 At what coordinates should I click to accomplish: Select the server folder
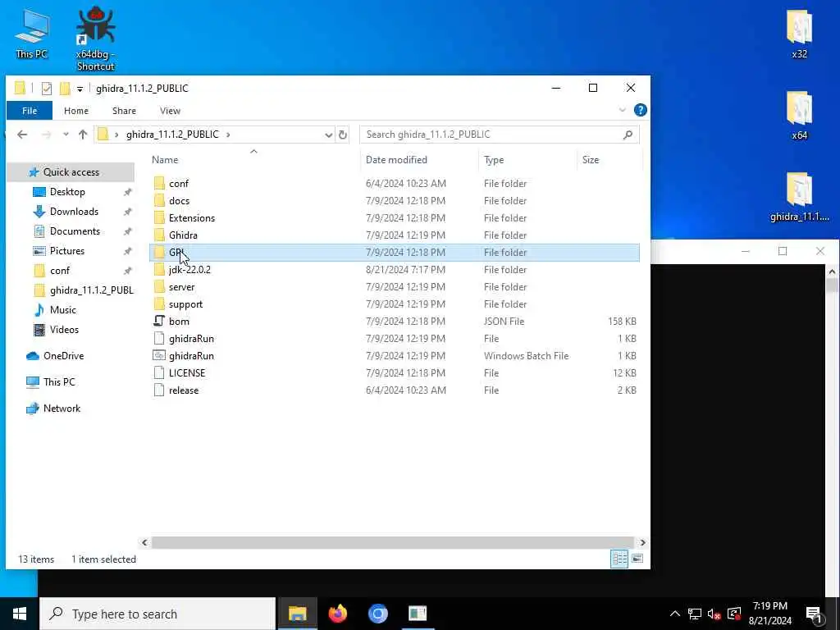395,286
